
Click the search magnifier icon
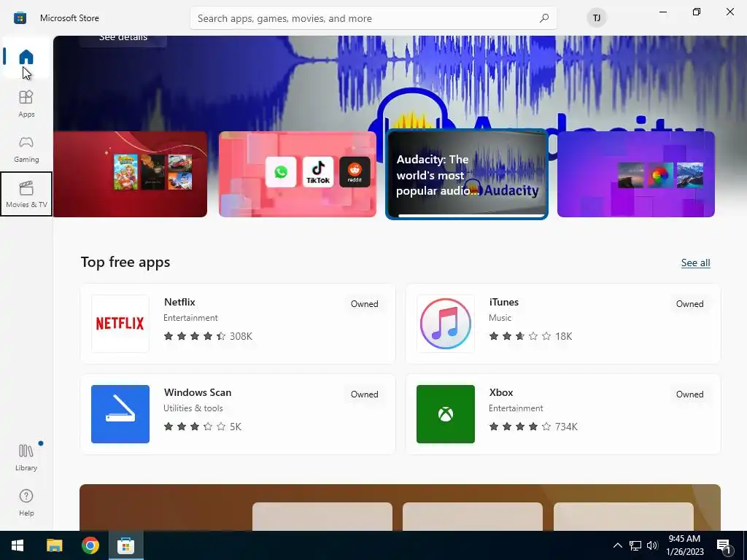[544, 18]
